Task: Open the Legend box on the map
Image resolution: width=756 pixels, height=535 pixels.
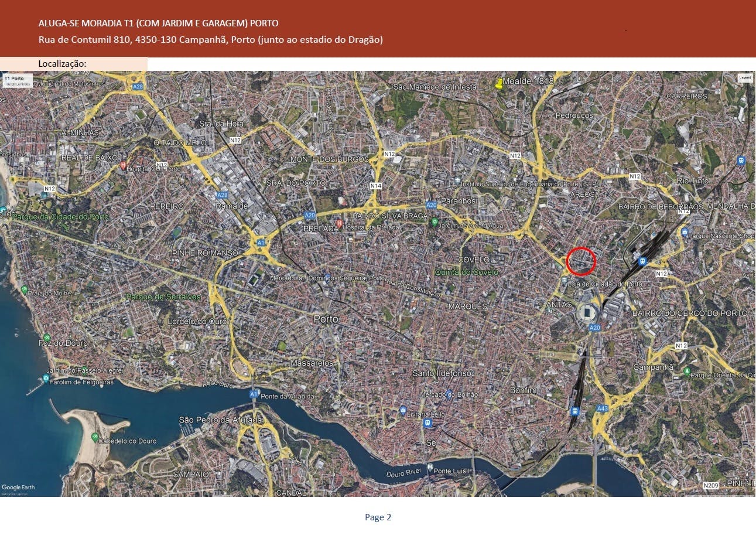Action: pos(744,77)
